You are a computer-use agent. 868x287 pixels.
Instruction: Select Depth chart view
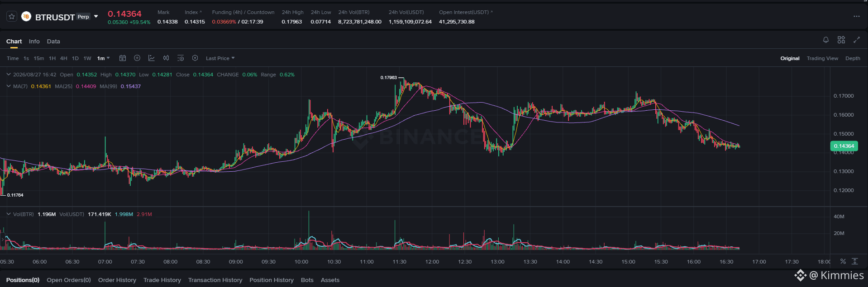853,58
